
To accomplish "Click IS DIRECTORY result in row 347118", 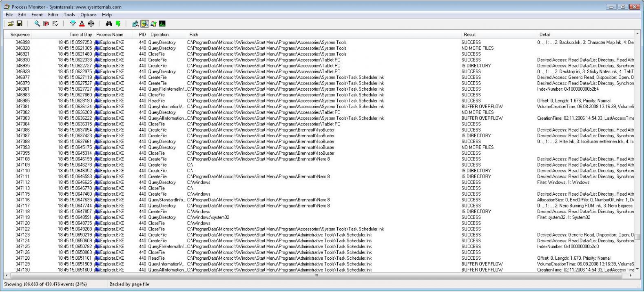I will coord(476,212).
